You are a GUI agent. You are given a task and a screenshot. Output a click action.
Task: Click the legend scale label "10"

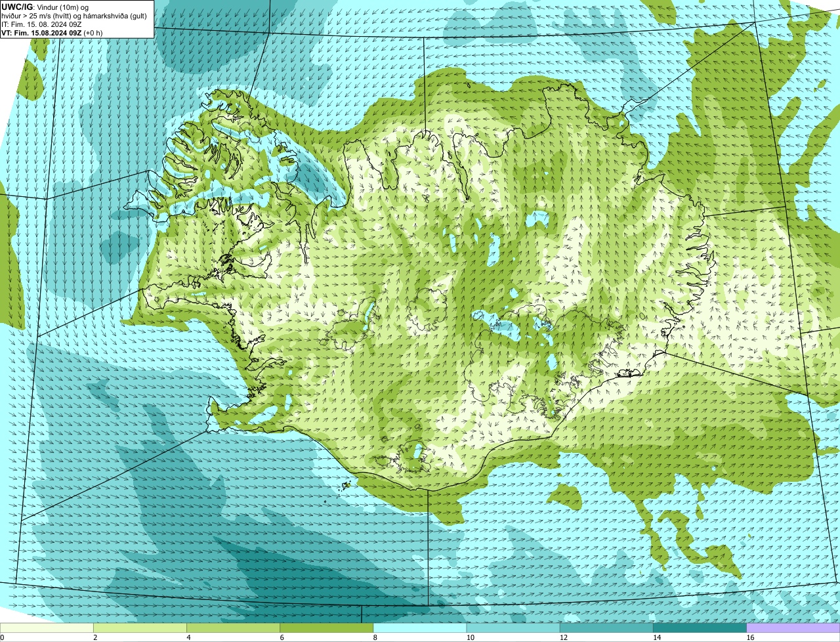pos(470,637)
